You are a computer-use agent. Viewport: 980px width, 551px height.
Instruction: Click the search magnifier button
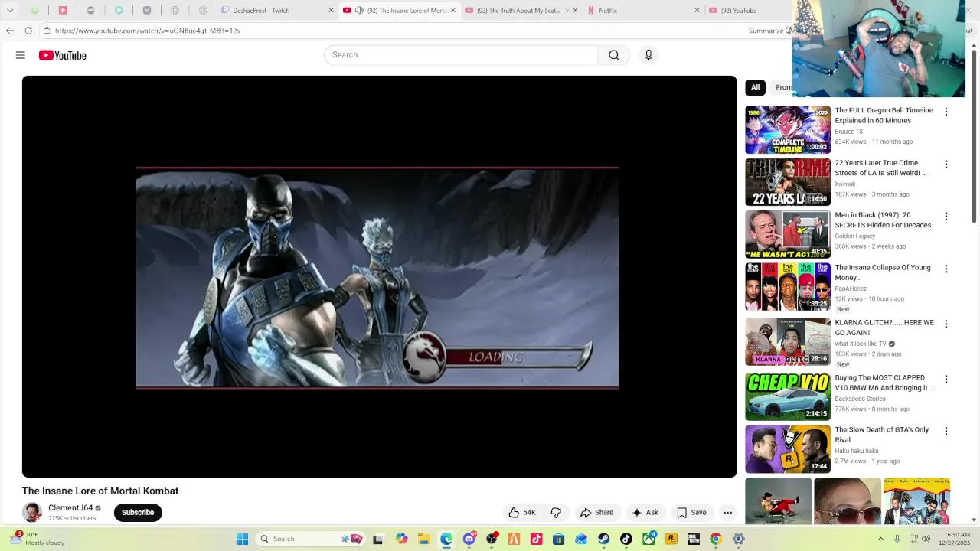coord(614,55)
